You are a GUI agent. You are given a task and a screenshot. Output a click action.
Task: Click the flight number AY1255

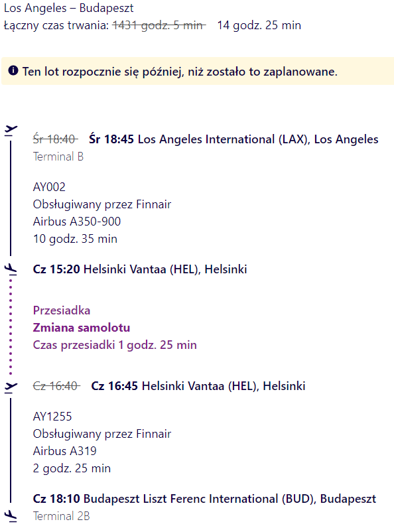(52, 417)
